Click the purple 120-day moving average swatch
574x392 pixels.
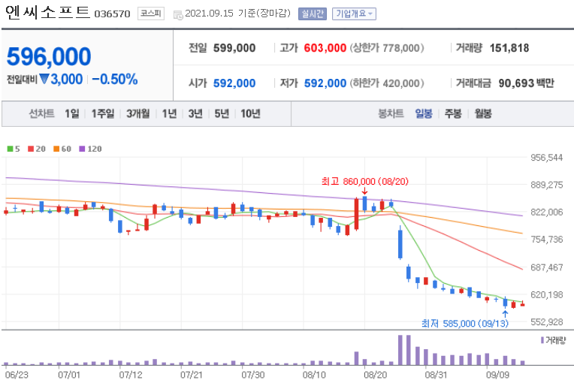[x=82, y=149]
